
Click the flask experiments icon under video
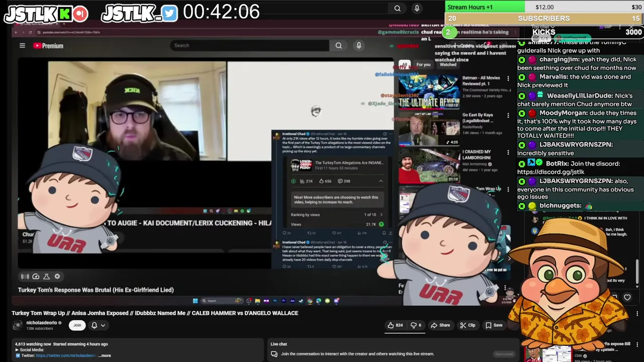(46, 277)
